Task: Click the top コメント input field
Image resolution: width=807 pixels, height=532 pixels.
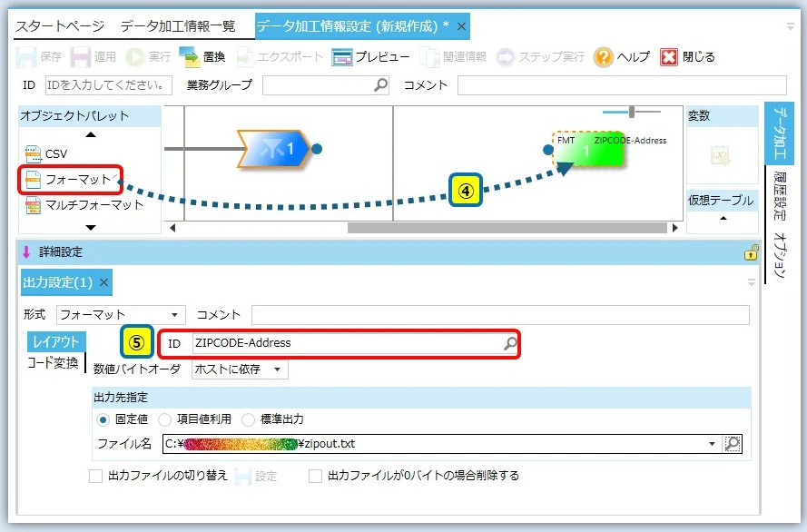Action: (622, 85)
